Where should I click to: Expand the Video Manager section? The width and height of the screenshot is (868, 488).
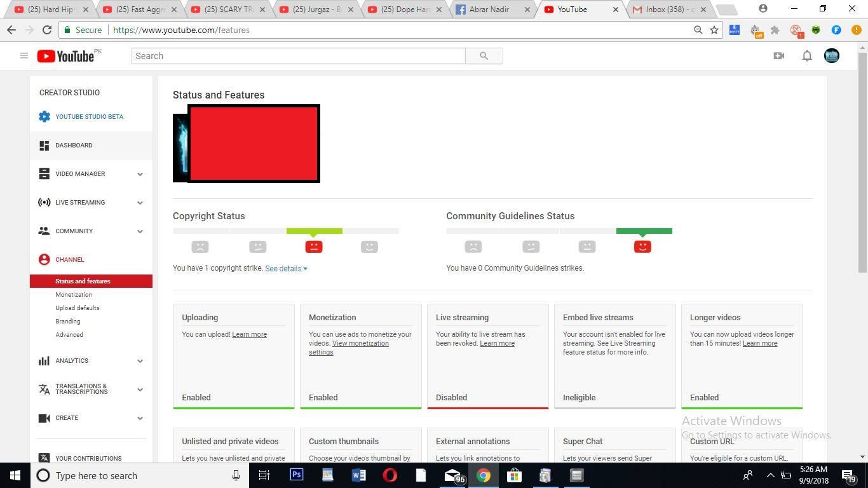[x=140, y=174]
